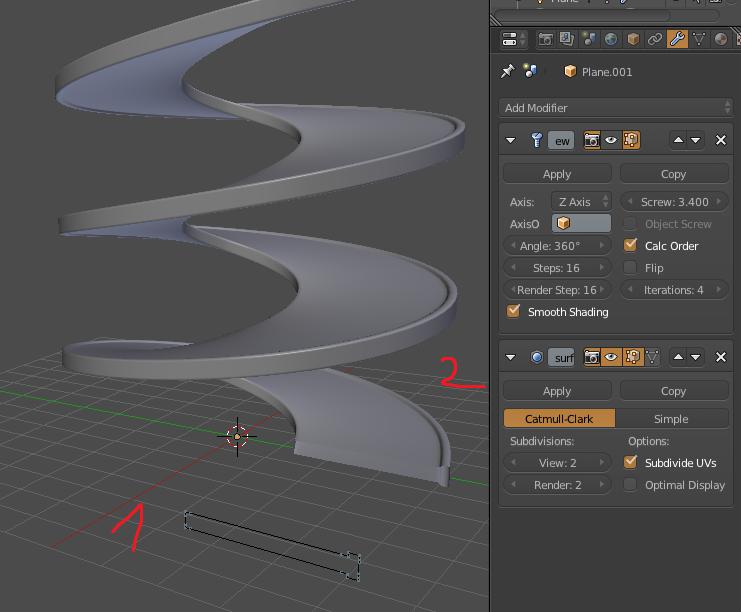Open Object Constraints chain-link tab
Viewport: 741px width, 612px height.
(x=655, y=40)
